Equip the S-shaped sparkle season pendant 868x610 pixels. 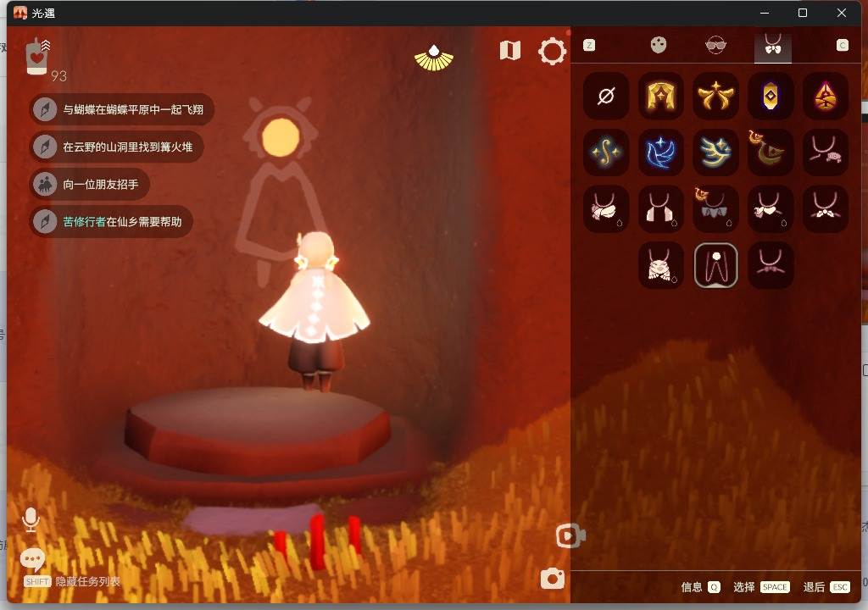point(606,152)
